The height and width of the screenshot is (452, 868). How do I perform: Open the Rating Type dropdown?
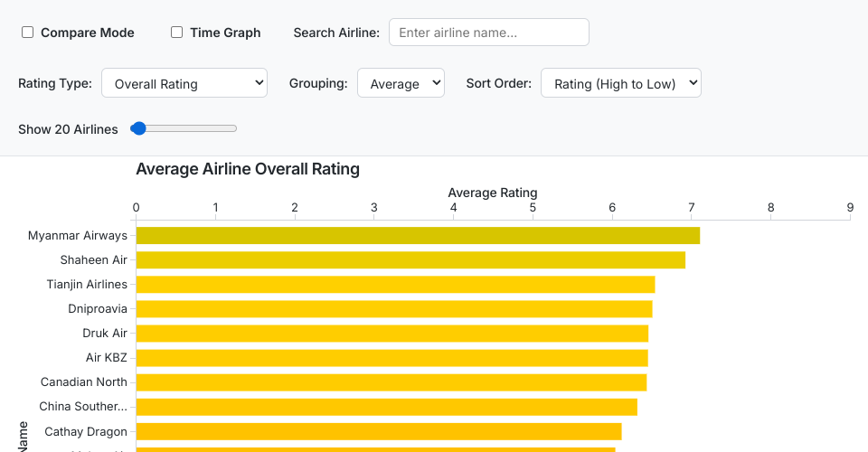pyautogui.click(x=184, y=83)
